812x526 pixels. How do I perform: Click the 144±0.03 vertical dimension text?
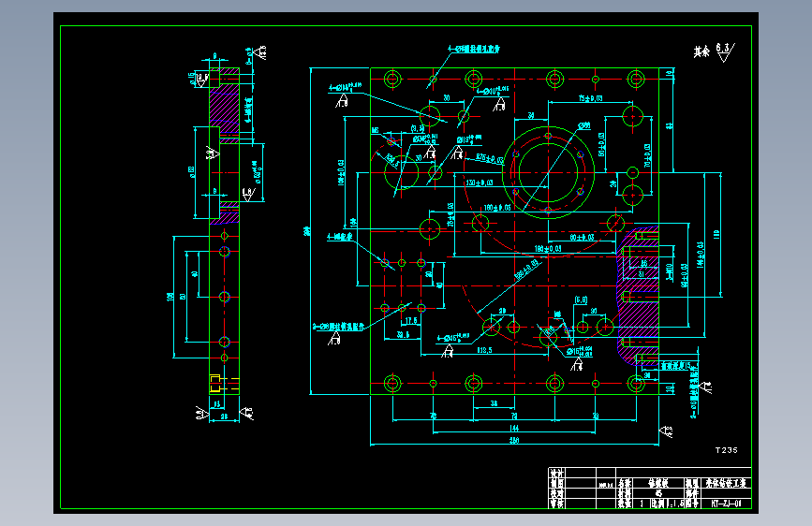coord(701,255)
